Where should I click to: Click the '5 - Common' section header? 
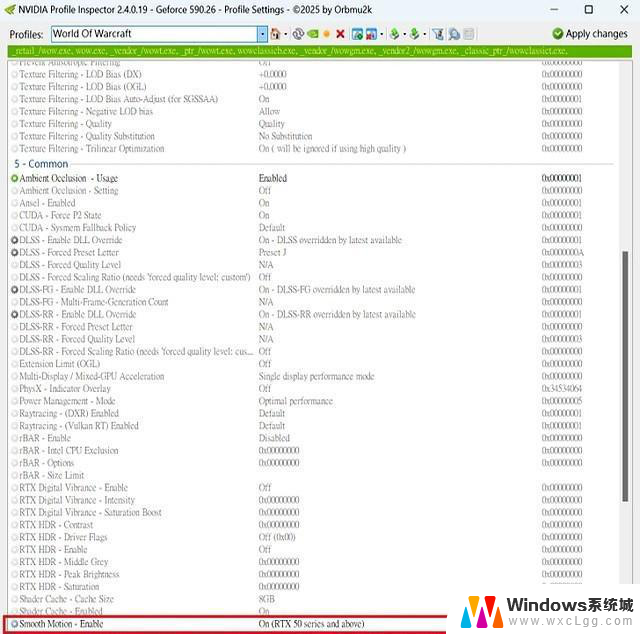point(41,164)
